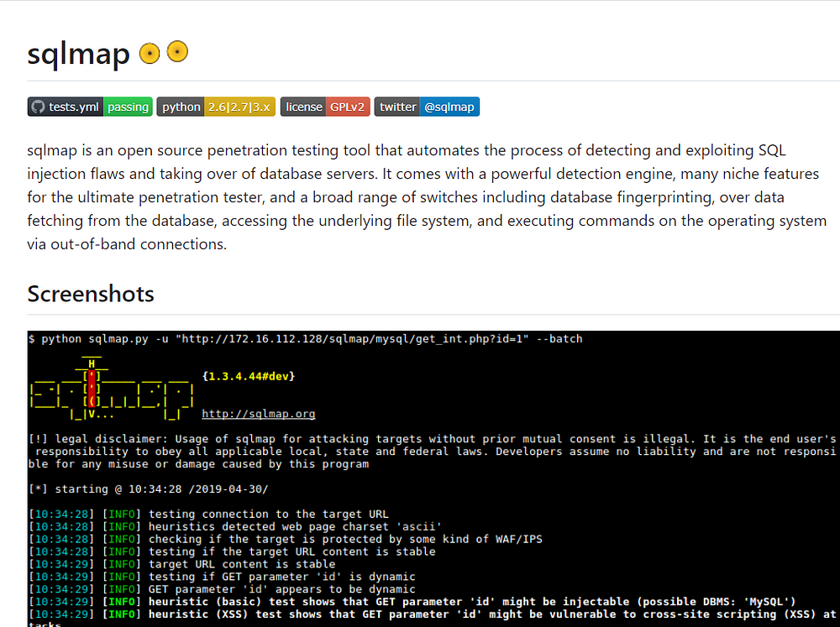Click the 'sqlmap' page heading
Viewport: 840px width, 627px height.
[77, 52]
